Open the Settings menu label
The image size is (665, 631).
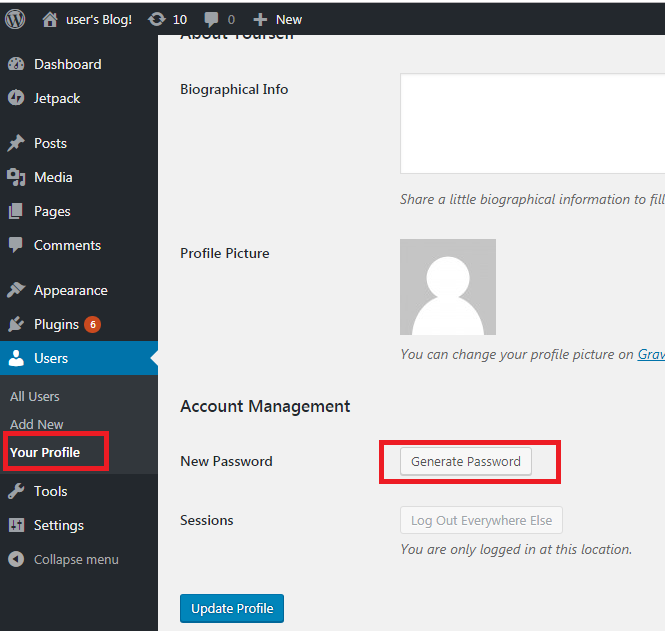pos(59,526)
